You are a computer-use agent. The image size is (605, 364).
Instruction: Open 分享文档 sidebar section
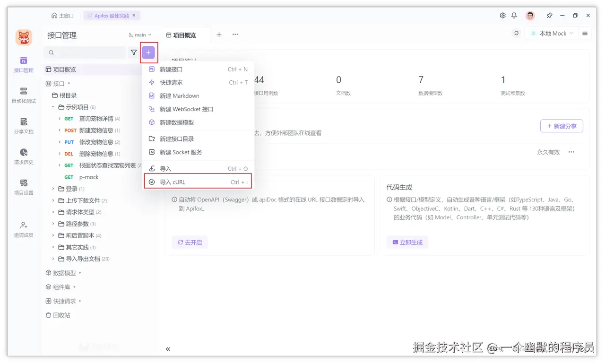pyautogui.click(x=24, y=126)
